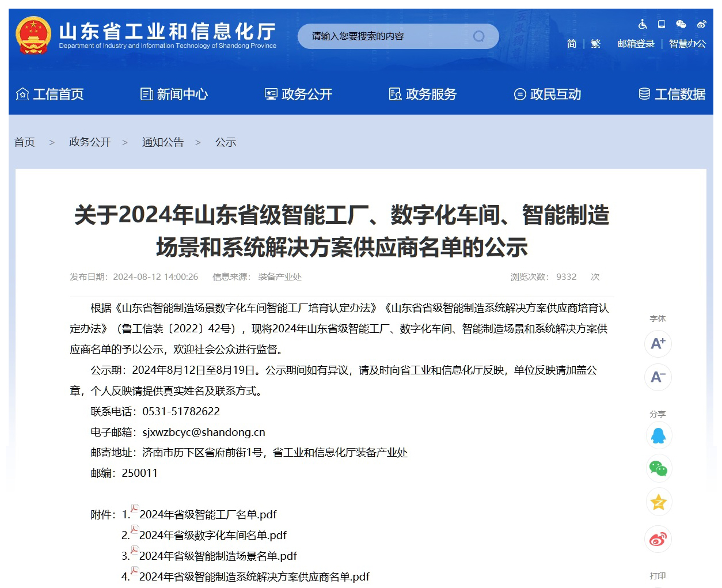Screen dimensions: 722x588
Task: Share to Qzone star icon
Action: pyautogui.click(x=658, y=502)
